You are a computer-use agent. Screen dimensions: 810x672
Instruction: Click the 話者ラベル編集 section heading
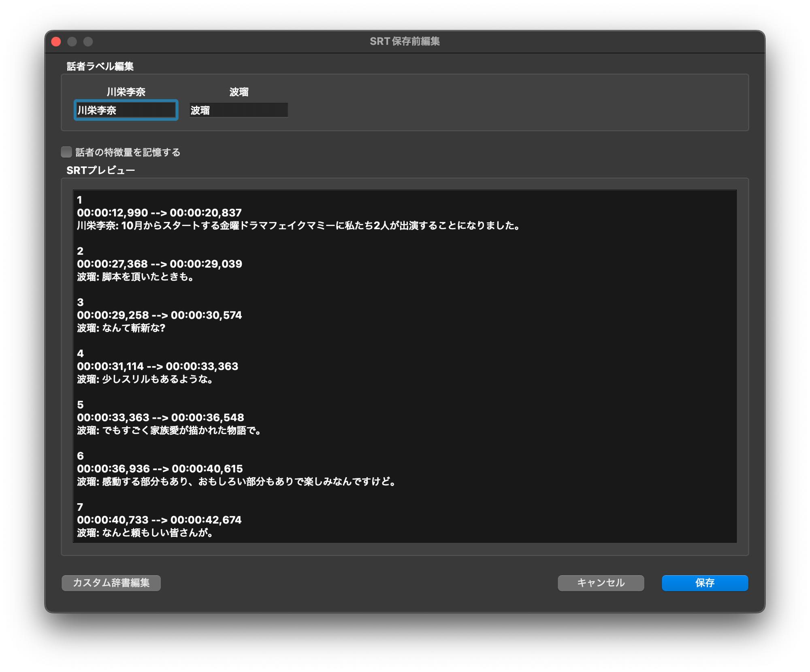click(x=100, y=66)
